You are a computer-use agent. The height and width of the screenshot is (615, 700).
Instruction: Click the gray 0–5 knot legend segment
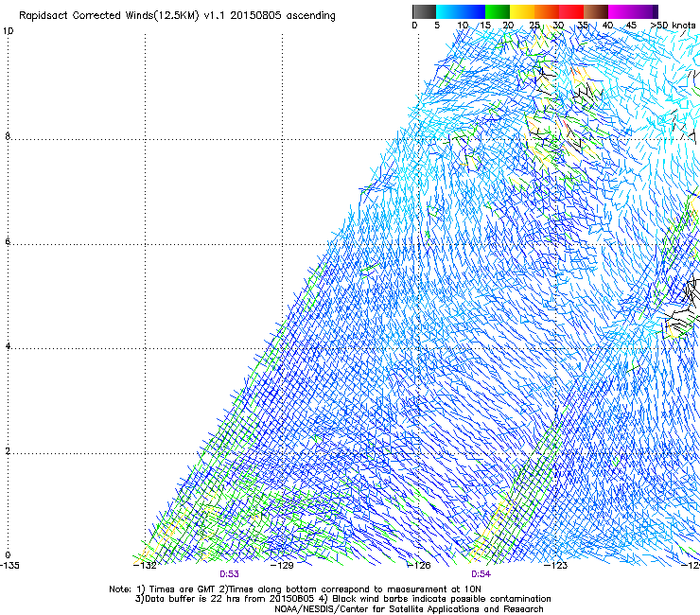pyautogui.click(x=424, y=11)
